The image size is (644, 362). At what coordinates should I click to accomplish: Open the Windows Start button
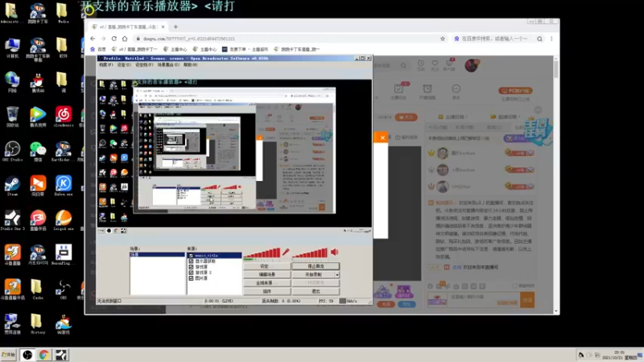8,355
